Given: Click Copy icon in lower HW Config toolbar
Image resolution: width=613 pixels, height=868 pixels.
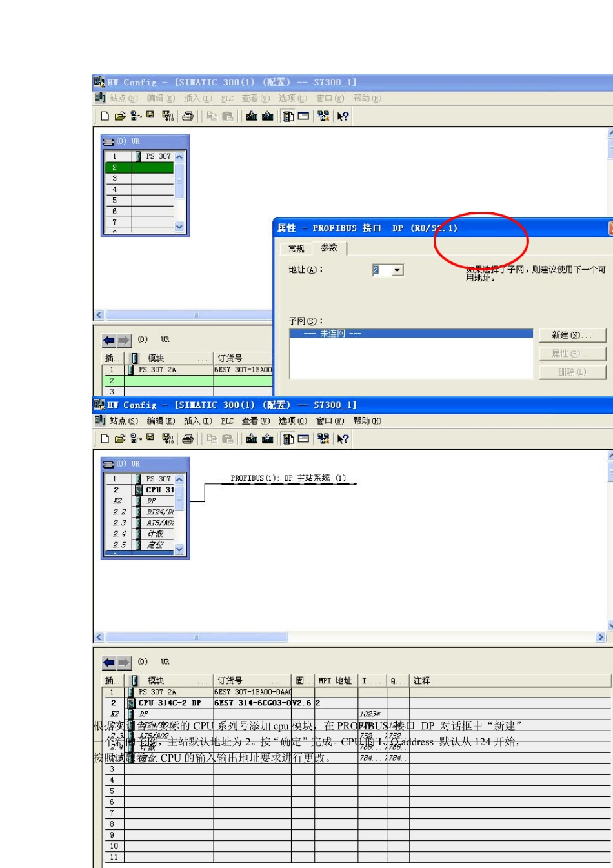Looking at the screenshot, I should click(212, 439).
